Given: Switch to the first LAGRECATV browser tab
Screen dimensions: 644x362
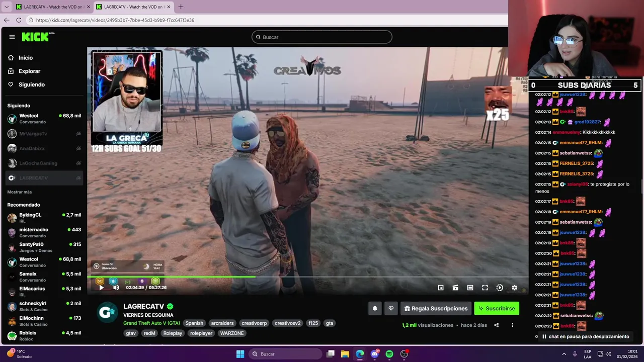Looking at the screenshot, I should [x=53, y=7].
